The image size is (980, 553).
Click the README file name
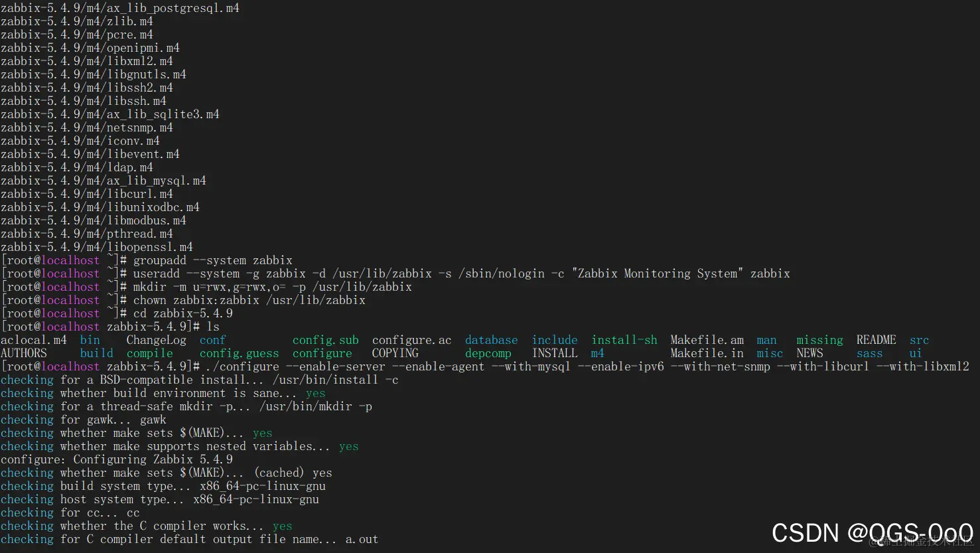(x=876, y=340)
